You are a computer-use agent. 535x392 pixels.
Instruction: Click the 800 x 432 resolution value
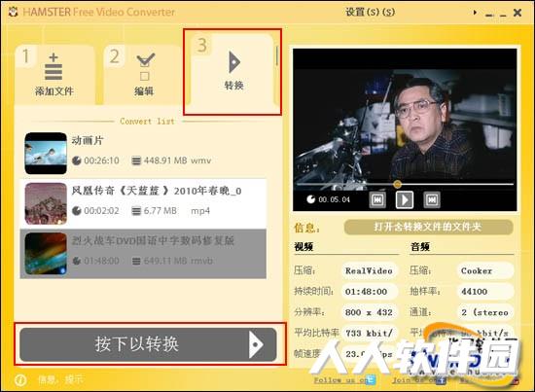pos(370,312)
